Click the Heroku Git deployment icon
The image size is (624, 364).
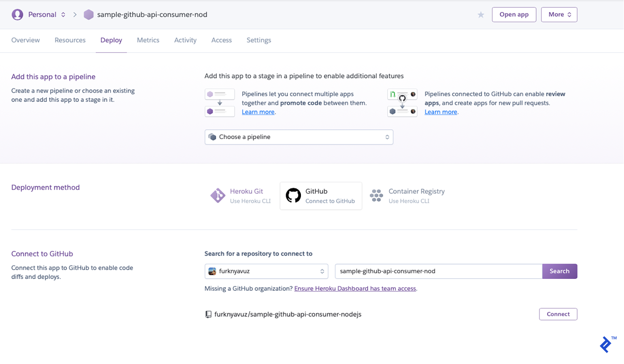point(218,196)
